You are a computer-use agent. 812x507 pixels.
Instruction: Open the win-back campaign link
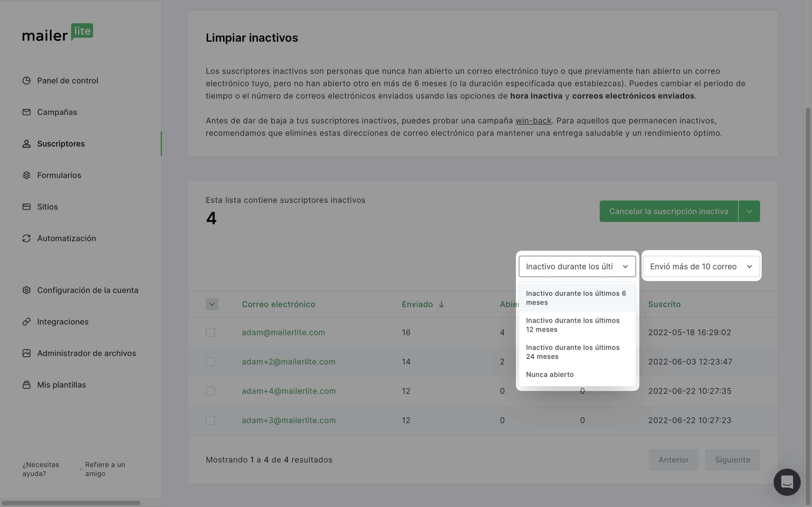(533, 121)
